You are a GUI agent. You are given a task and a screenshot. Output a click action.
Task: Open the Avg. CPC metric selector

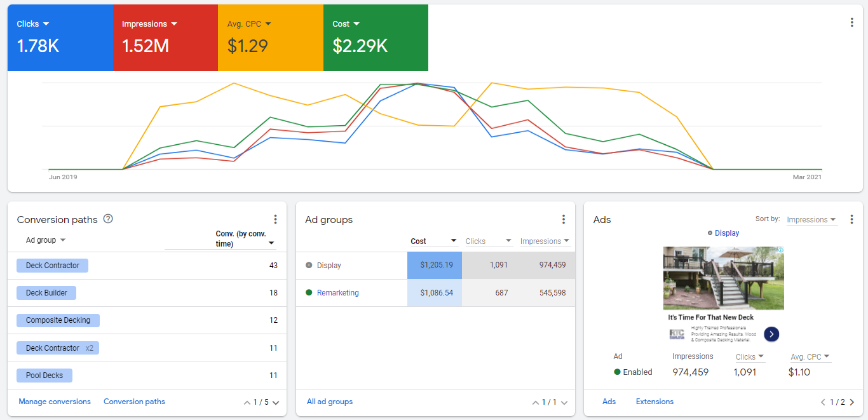pyautogui.click(x=268, y=24)
